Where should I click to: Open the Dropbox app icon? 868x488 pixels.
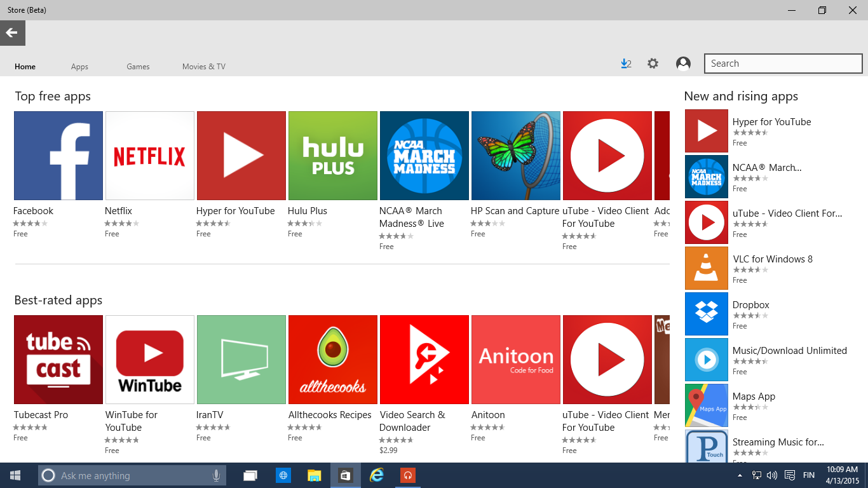pos(707,314)
